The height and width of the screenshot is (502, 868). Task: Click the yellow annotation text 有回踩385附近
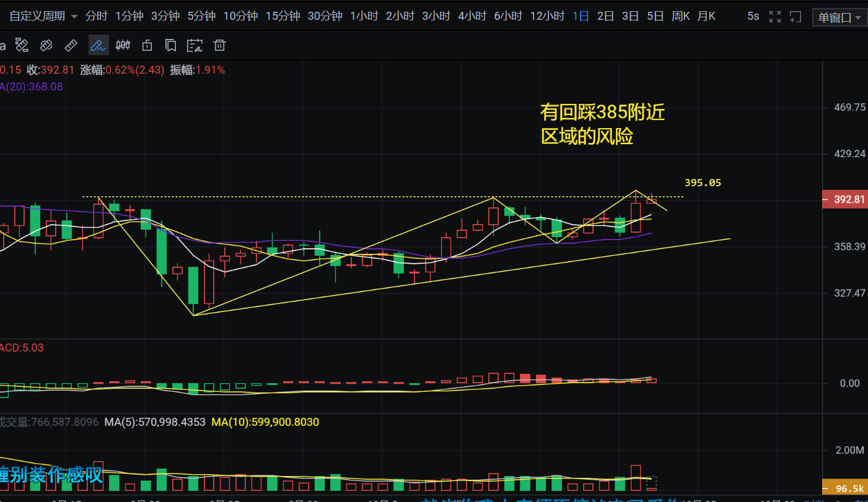tap(603, 112)
